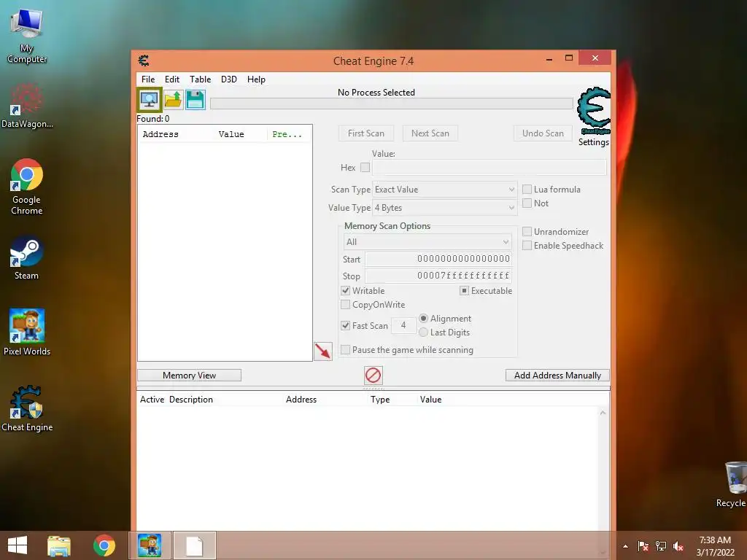Switch to Pixel Worlds in the taskbar
Image resolution: width=747 pixels, height=560 pixels.
150,545
